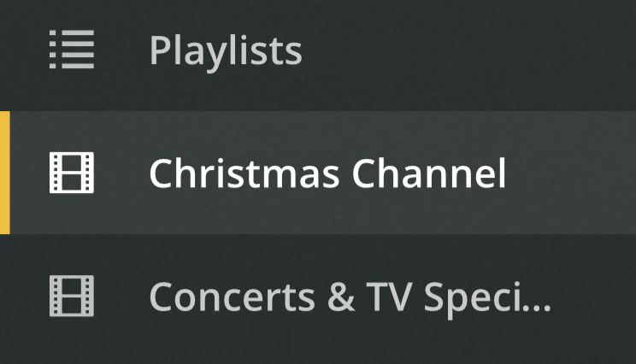Click the yellow selection bar beside Christmas Channel
The width and height of the screenshot is (636, 364).
[x=4, y=173]
